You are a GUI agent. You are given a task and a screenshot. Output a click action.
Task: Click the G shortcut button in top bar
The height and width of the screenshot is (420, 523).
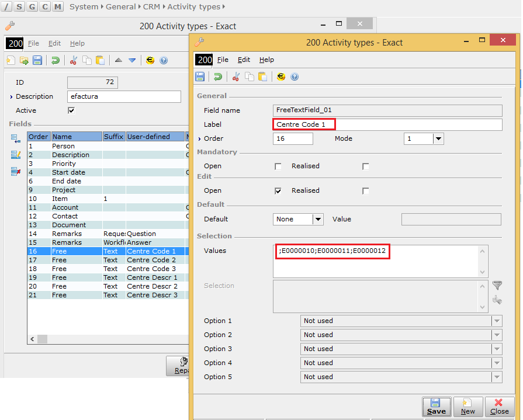(x=32, y=6)
